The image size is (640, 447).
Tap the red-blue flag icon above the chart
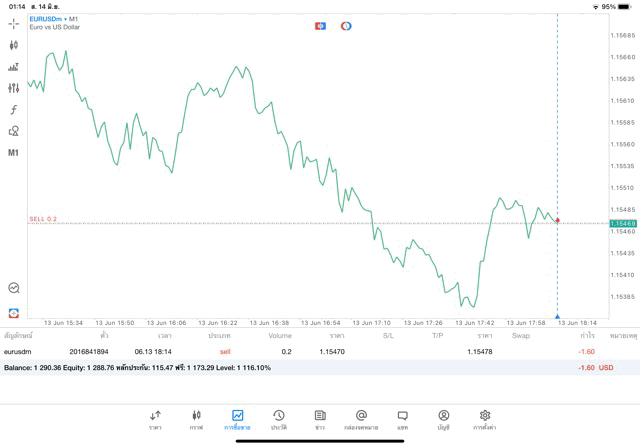(x=321, y=26)
